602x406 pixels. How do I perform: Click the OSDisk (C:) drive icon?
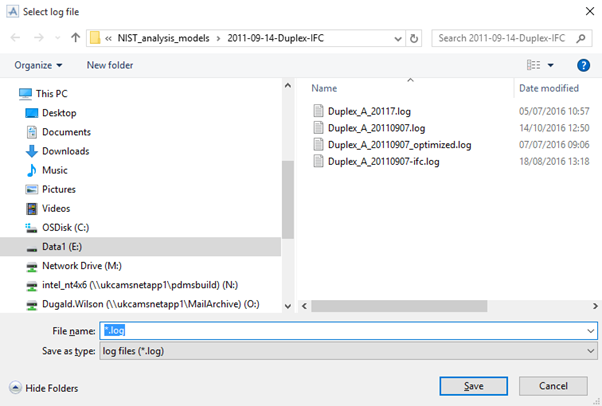tap(32, 227)
